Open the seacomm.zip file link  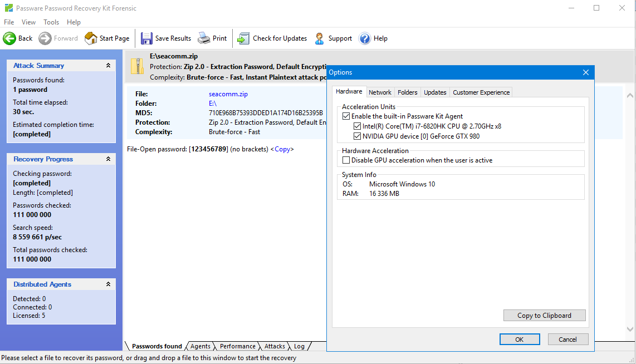(x=228, y=94)
